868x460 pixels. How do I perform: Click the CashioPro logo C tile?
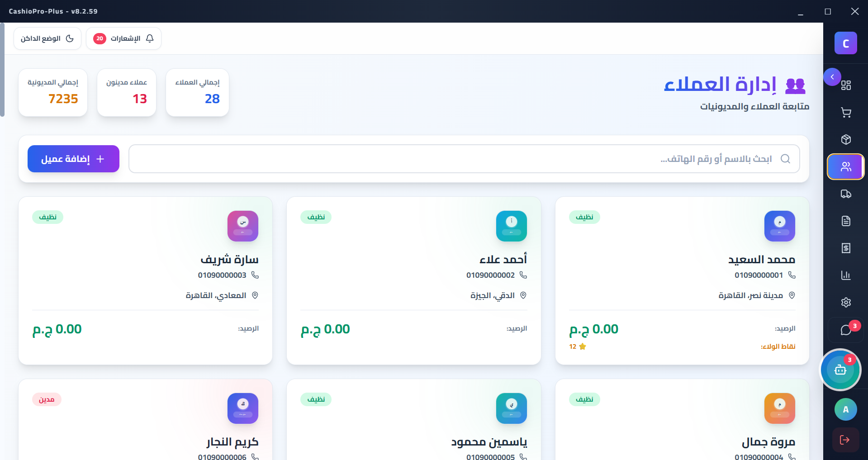click(x=846, y=43)
